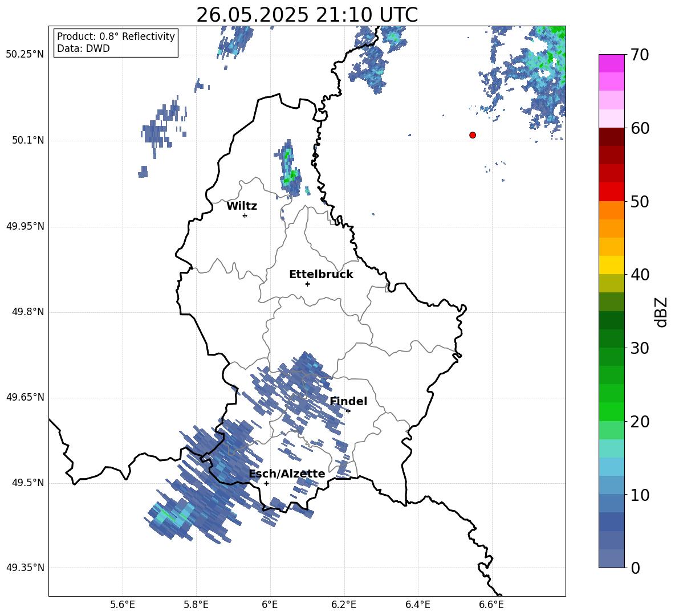Select the Findel city label
The width and height of the screenshot is (675, 616).
pos(348,401)
